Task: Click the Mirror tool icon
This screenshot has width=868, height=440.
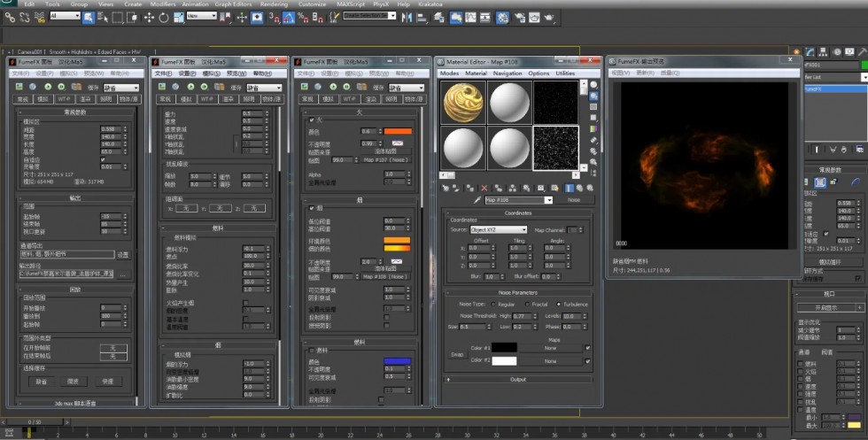Action: [x=407, y=18]
